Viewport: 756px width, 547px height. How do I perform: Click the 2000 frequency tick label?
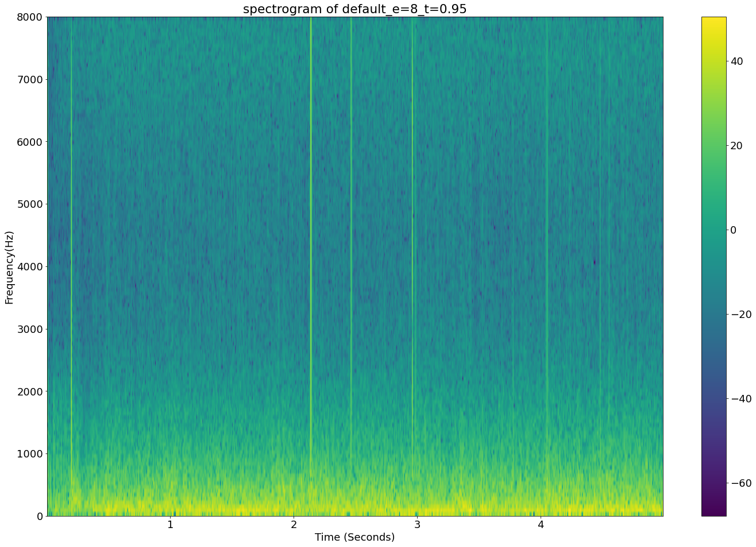click(x=31, y=391)
